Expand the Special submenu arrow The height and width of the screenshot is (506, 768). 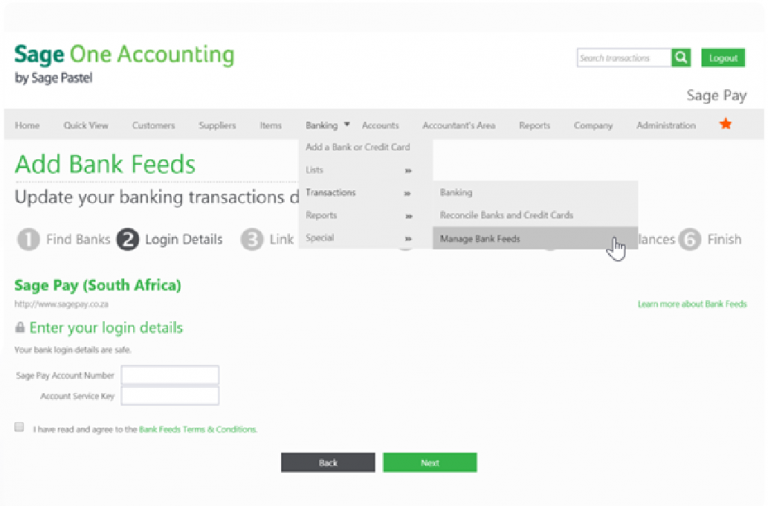pos(408,239)
